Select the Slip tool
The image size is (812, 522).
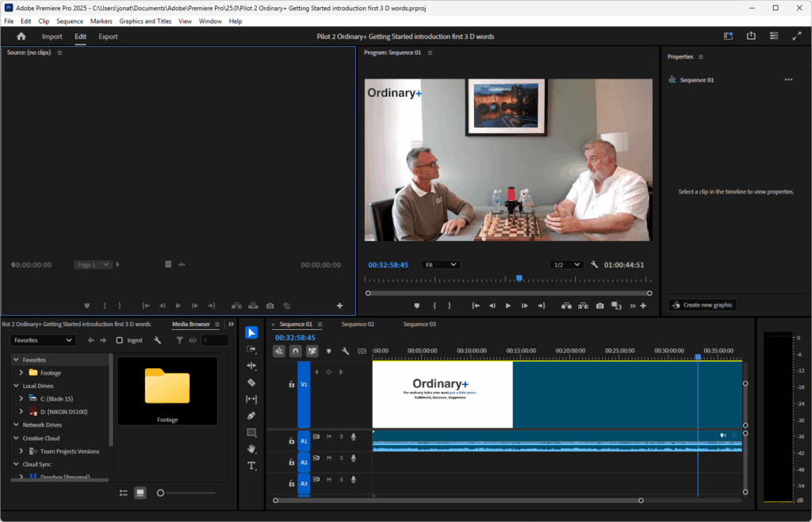click(251, 399)
